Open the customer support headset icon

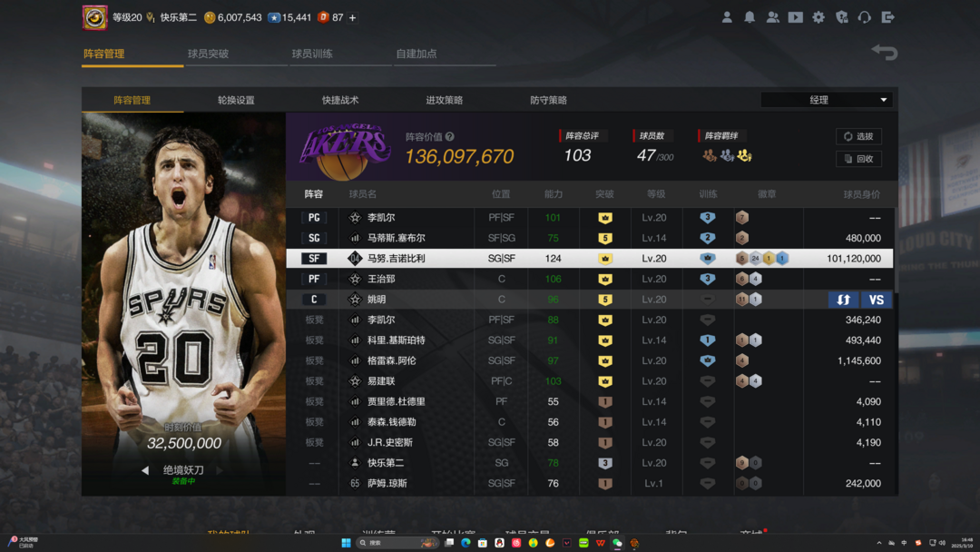coord(865,17)
